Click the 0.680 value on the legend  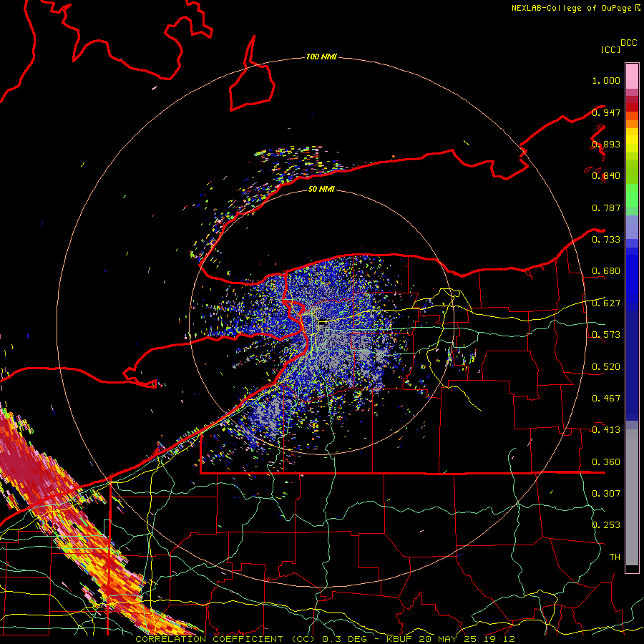pyautogui.click(x=606, y=271)
